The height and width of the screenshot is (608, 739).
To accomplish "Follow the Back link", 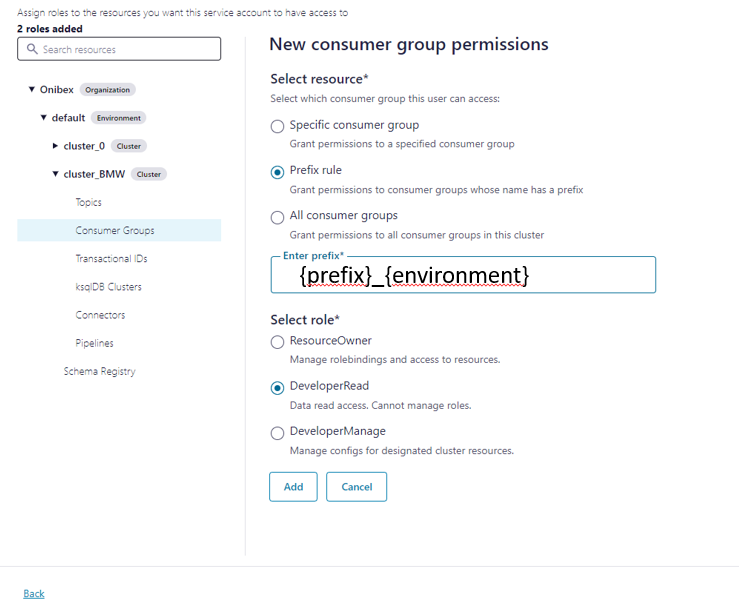I will point(34,594).
